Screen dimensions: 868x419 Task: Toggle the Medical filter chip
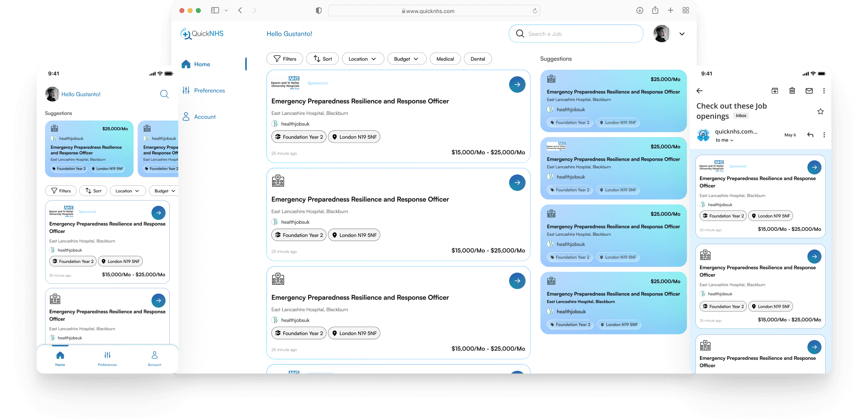[x=445, y=59]
